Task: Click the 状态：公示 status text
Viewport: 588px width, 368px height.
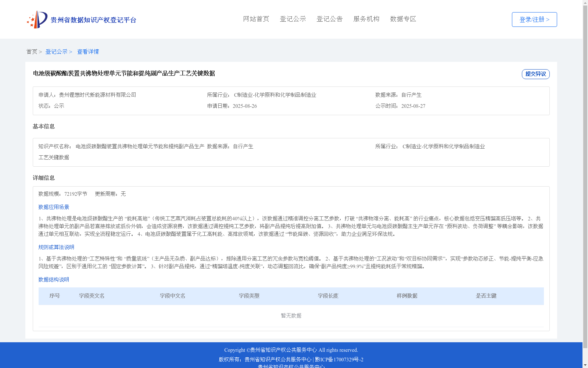Action: click(51, 106)
